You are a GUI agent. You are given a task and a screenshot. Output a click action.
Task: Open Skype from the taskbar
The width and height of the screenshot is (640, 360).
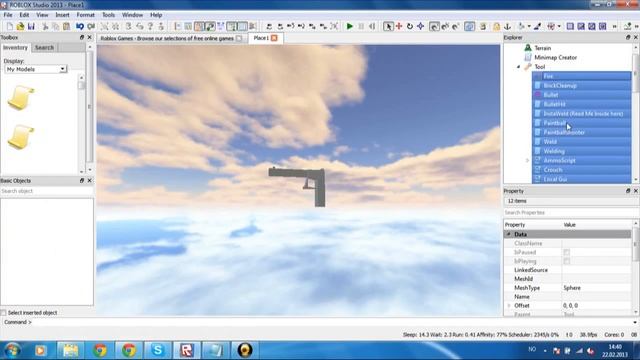pyautogui.click(x=158, y=350)
